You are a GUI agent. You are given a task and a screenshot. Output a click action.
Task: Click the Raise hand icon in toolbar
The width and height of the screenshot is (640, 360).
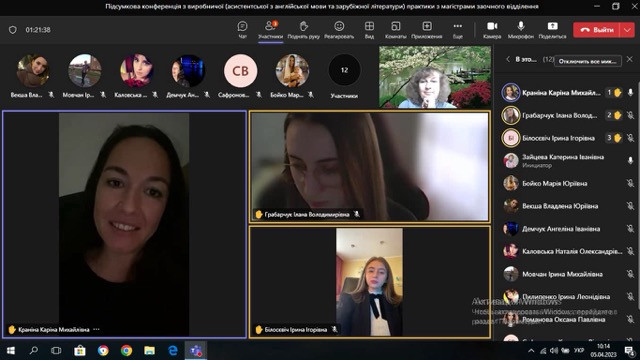point(303,27)
